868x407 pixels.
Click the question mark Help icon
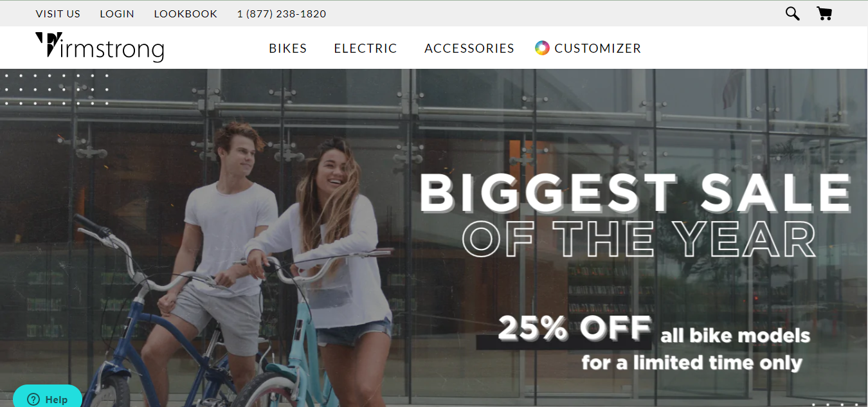[x=33, y=399]
